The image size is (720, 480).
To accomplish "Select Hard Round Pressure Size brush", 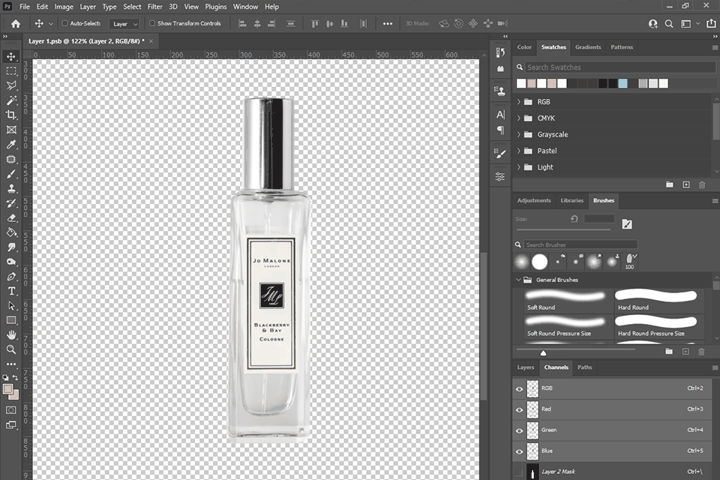I will [658, 327].
